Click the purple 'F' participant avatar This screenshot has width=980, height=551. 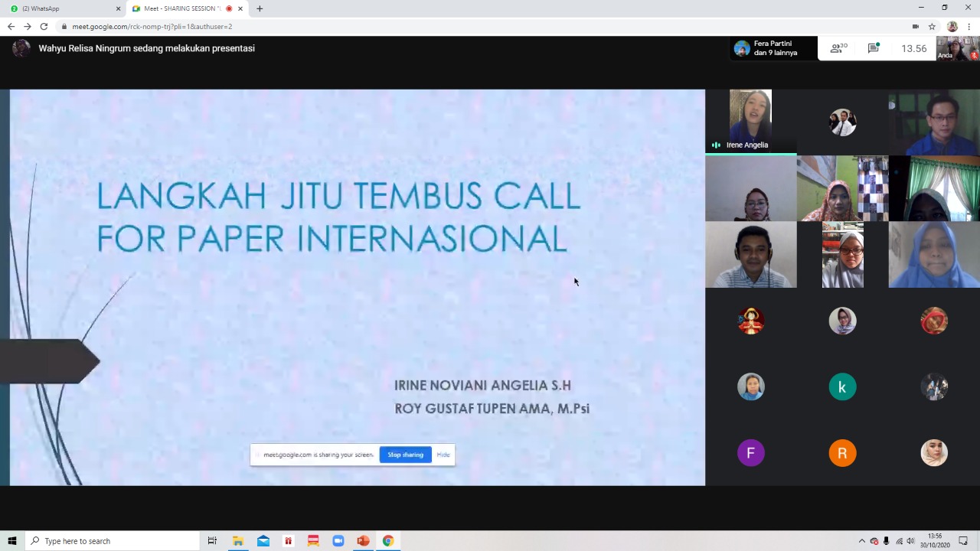750,453
